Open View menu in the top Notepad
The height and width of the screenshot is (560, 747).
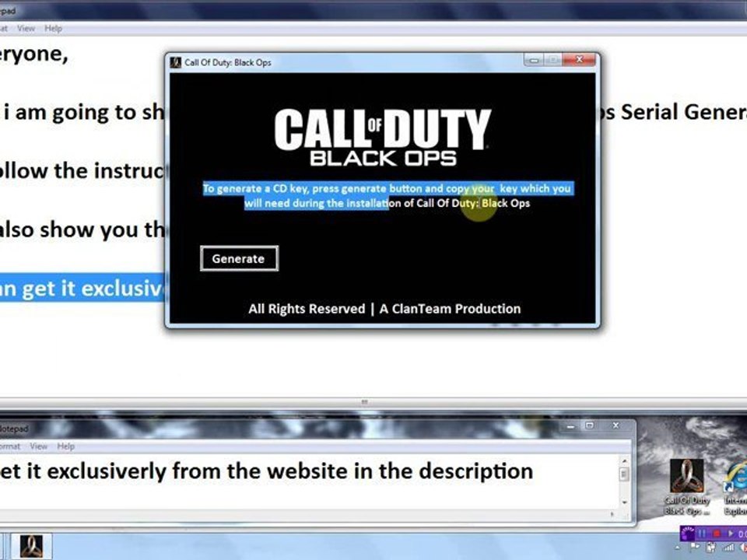pos(26,29)
